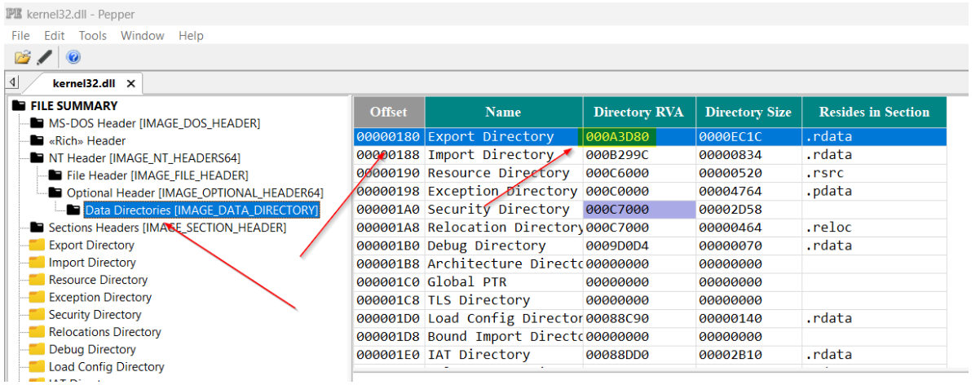
Task: Select Optional Header IMAGE_OPTIONAL_HEADER64 node
Action: 195,192
